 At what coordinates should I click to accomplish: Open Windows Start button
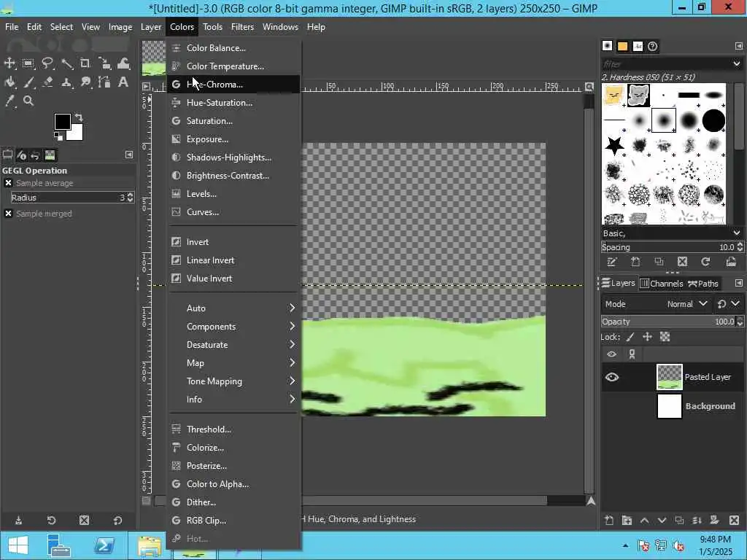(18, 545)
